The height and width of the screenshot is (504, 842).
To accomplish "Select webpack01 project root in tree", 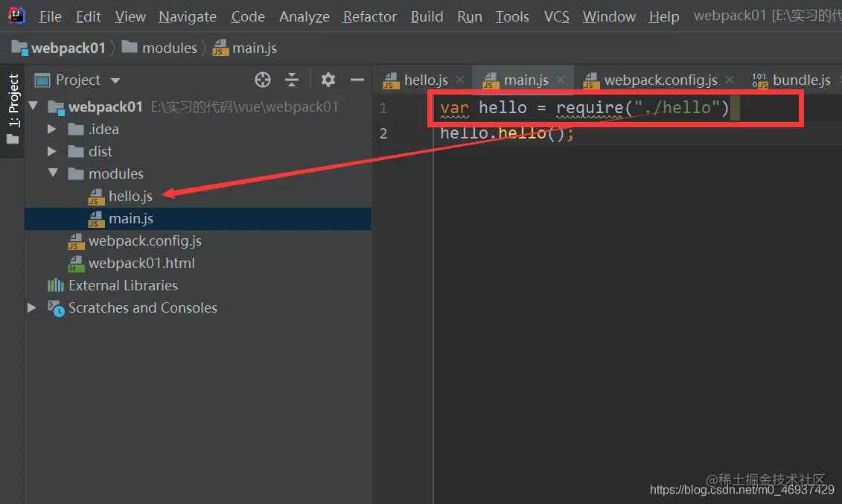I will click(198, 106).
